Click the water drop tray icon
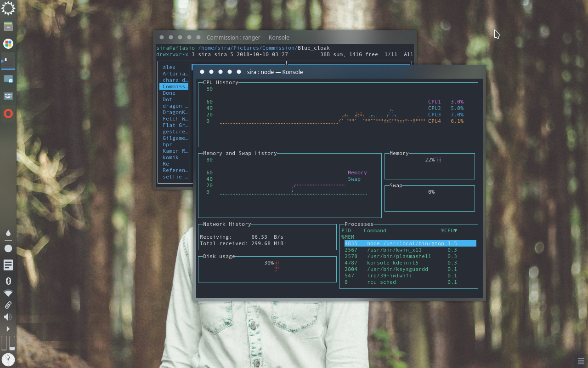 click(x=8, y=233)
